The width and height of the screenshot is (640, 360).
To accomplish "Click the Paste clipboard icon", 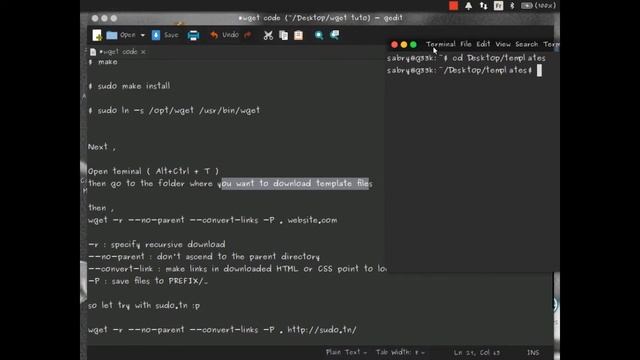I will (x=298, y=36).
